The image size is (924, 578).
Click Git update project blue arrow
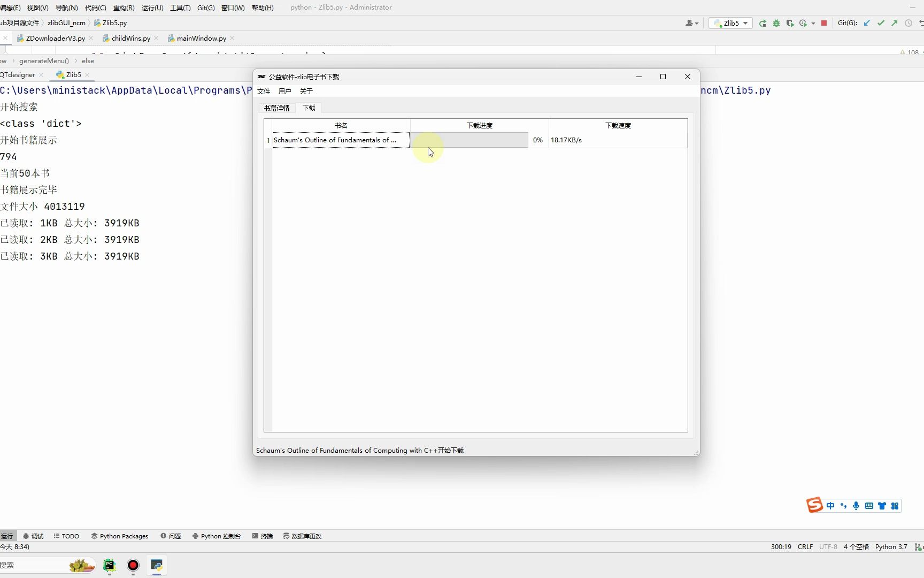867,23
